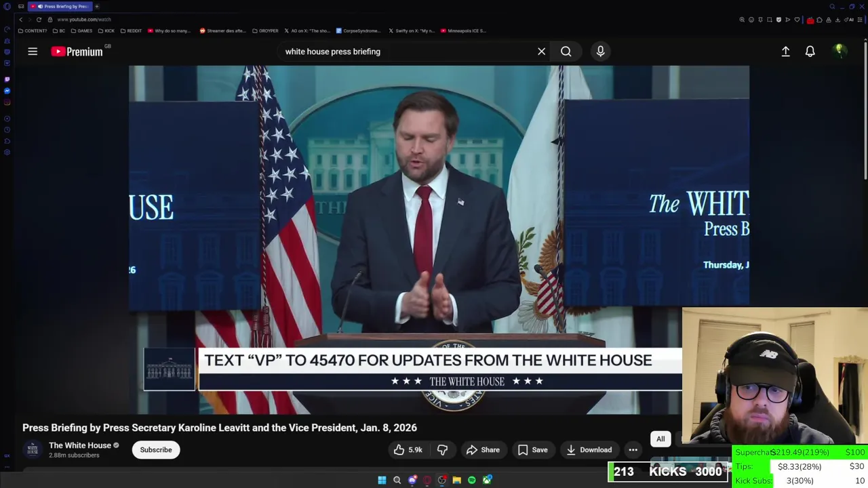Open the extensions cube icon
The width and height of the screenshot is (868, 488).
click(x=819, y=20)
